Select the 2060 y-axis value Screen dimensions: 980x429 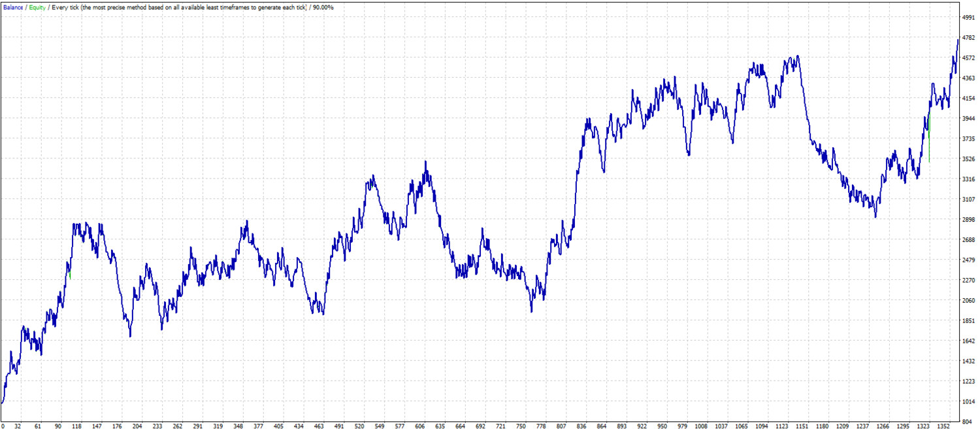pos(969,301)
